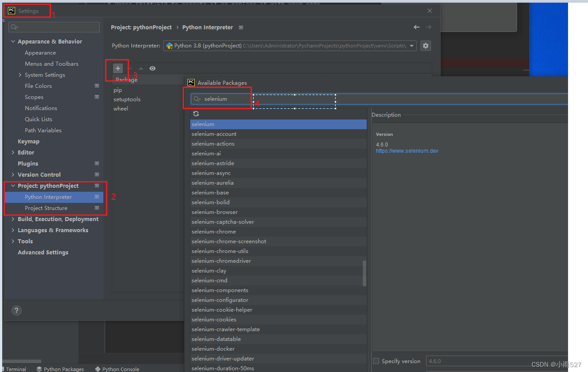The width and height of the screenshot is (588, 372).
Task: Select Menus and Toolbars settings page
Action: (51, 63)
